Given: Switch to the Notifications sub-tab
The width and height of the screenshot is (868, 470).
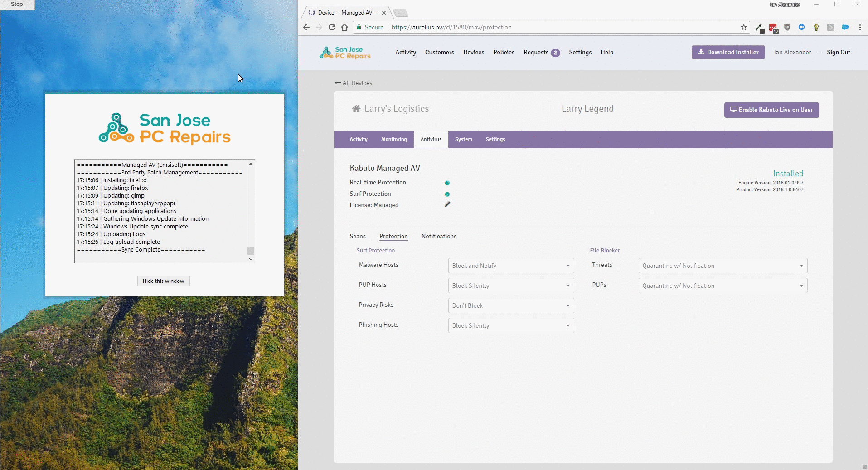Looking at the screenshot, I should 439,237.
